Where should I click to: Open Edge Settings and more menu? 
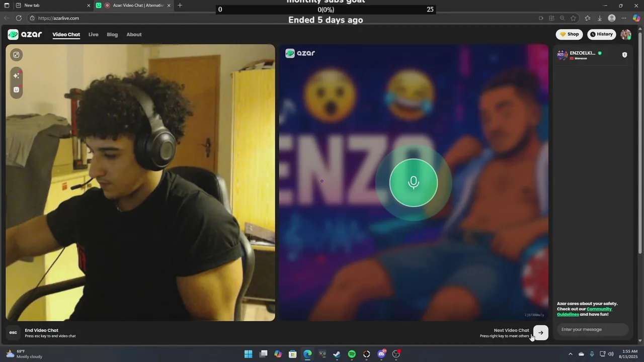coord(624,18)
